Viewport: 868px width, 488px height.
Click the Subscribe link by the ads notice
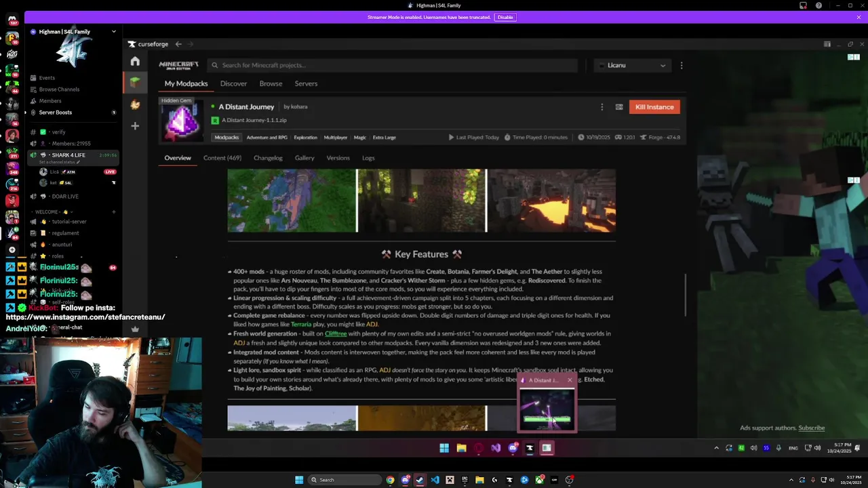(812, 428)
